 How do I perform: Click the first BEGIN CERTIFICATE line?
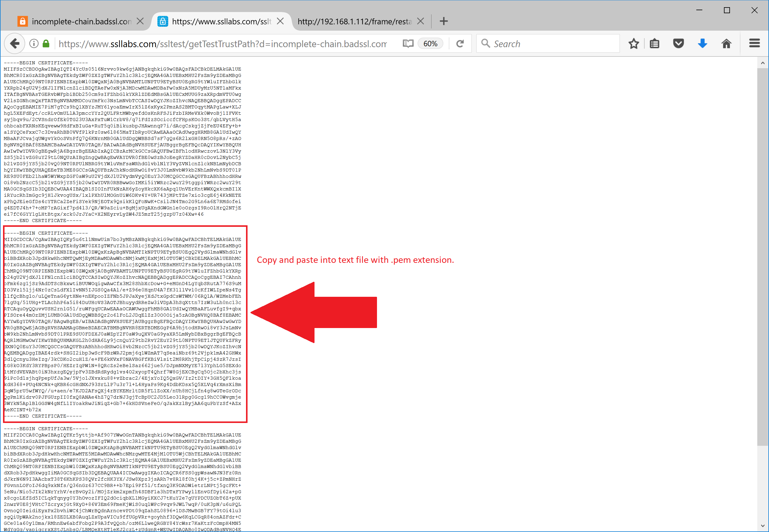coord(46,63)
